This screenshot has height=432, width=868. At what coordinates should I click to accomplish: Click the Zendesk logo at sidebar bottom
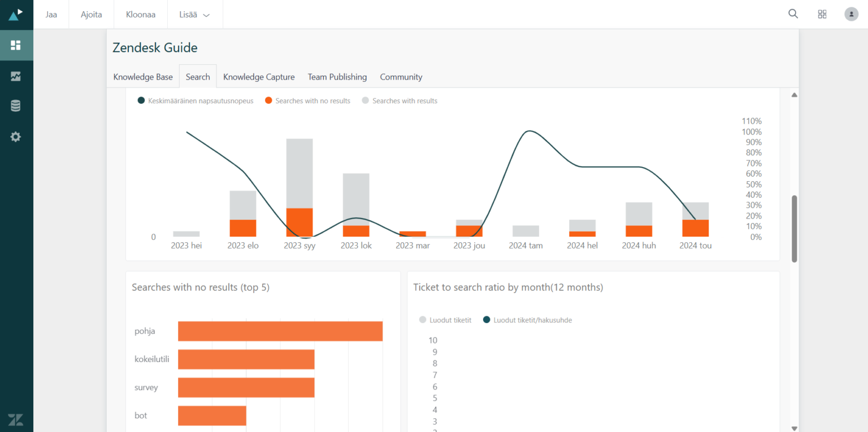pyautogui.click(x=16, y=419)
